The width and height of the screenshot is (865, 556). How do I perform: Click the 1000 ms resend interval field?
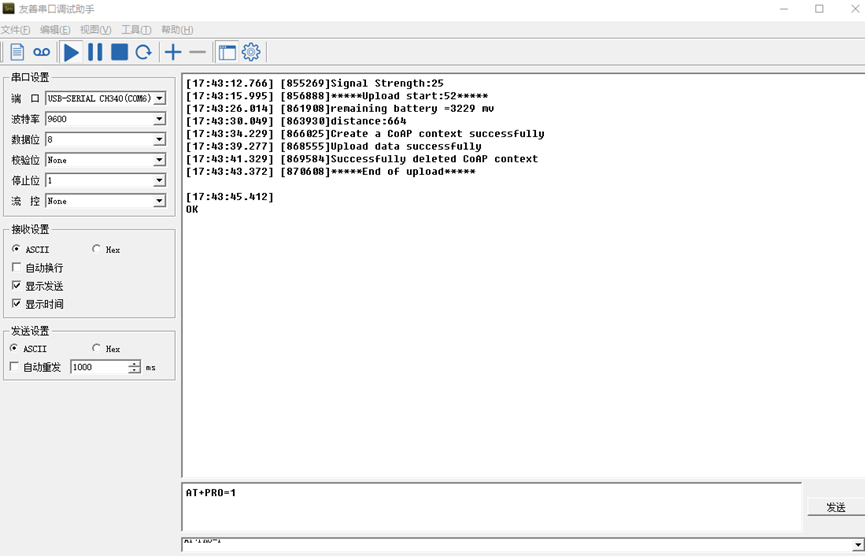(99, 367)
